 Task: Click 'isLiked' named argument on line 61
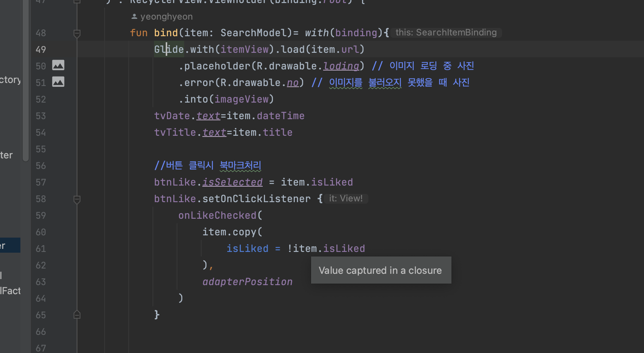248,249
